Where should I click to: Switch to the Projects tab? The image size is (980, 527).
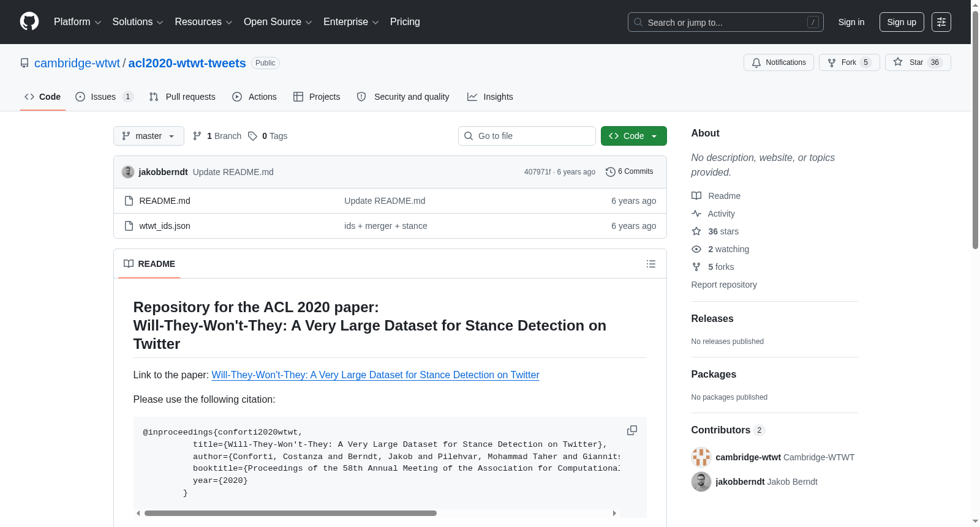point(317,97)
